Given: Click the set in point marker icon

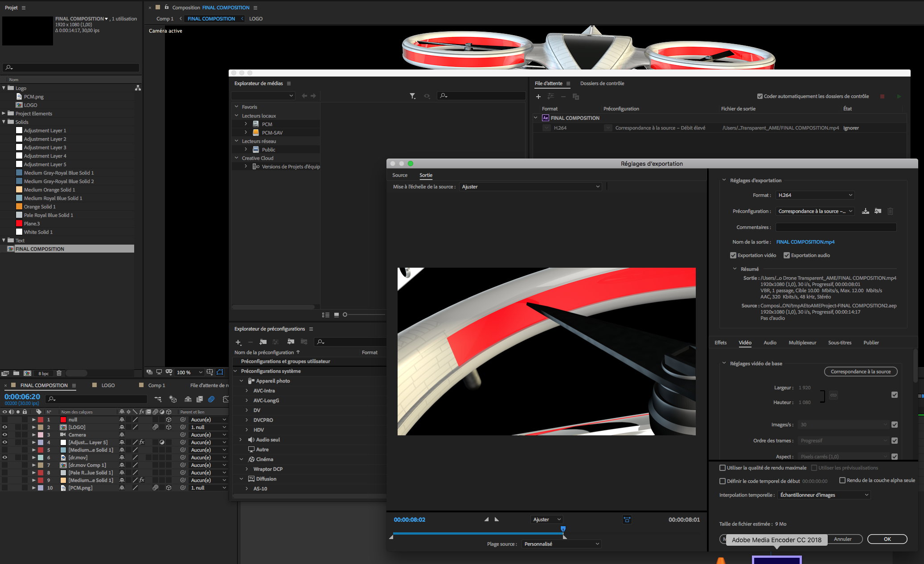Looking at the screenshot, I should point(486,519).
